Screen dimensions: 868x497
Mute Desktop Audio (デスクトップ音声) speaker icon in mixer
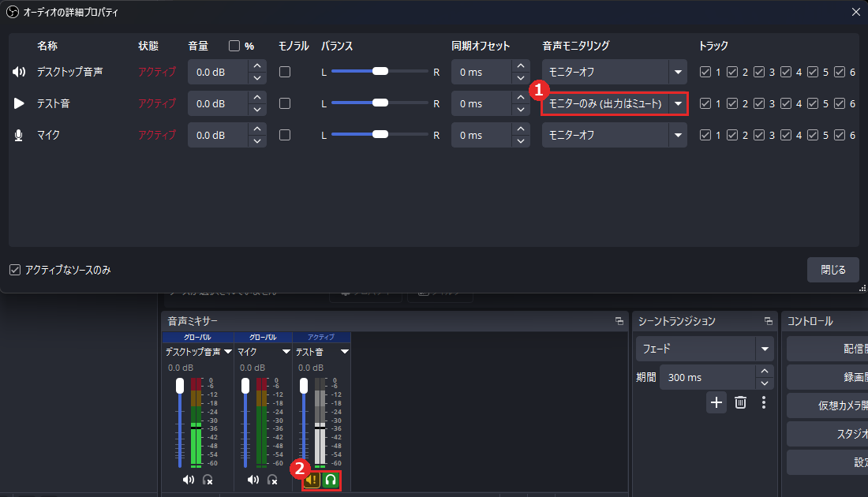[x=189, y=480]
